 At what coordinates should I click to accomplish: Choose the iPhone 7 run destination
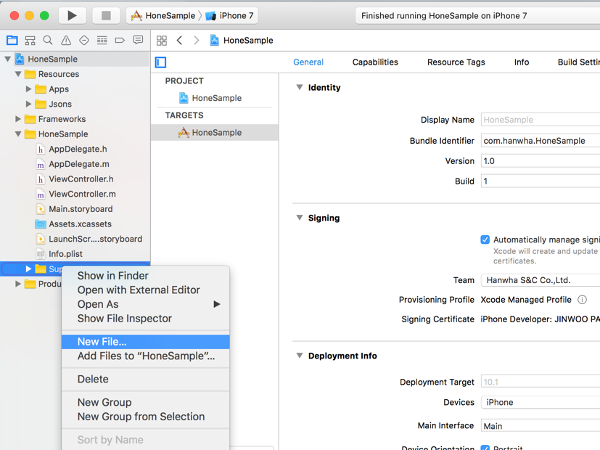point(229,16)
